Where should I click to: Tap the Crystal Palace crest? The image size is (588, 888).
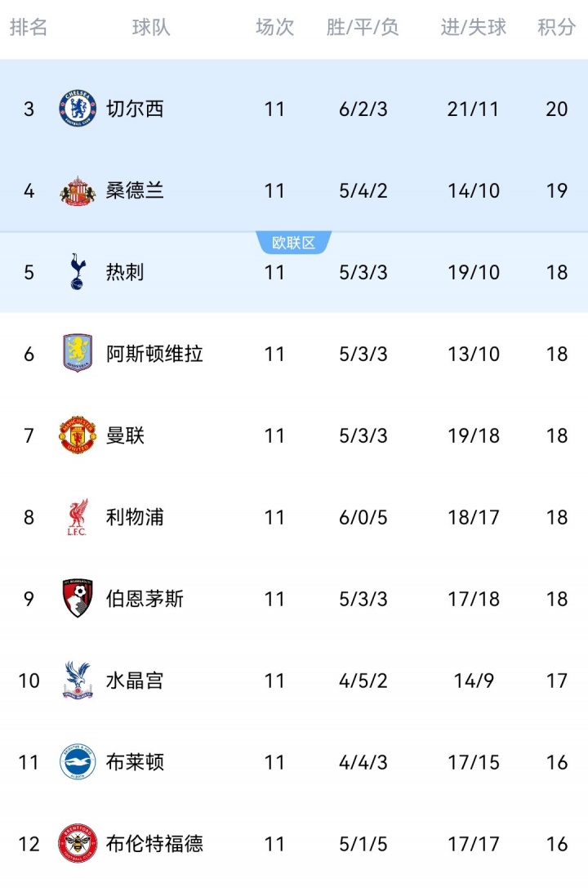pyautogui.click(x=78, y=681)
